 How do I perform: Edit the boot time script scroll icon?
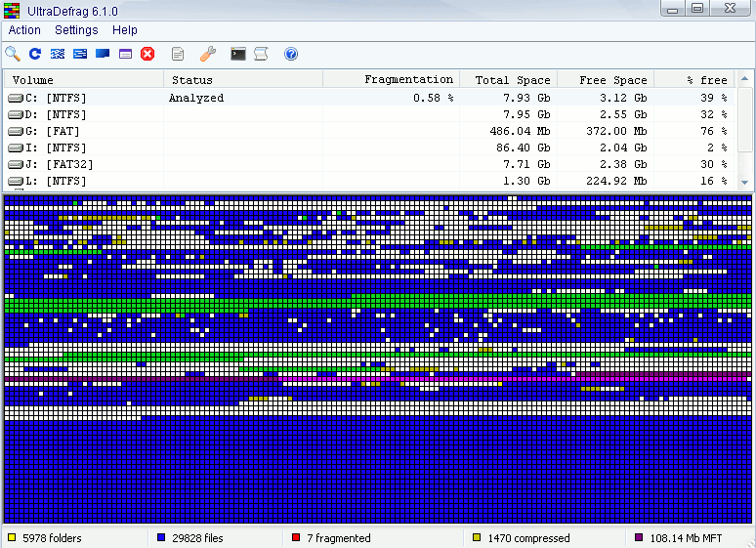coord(261,54)
